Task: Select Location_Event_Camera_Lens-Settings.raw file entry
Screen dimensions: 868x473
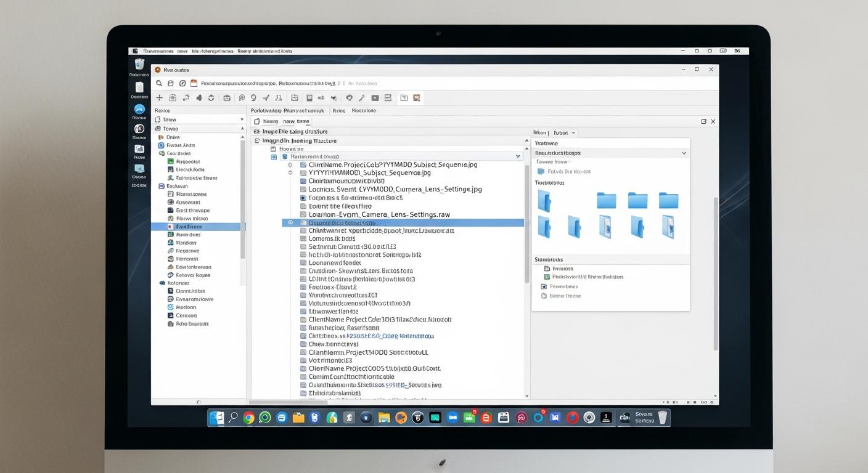Action: [379, 214]
